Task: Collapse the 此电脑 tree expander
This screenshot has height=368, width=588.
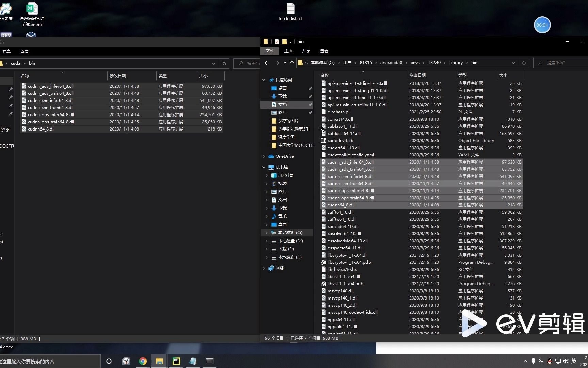Action: pos(264,167)
